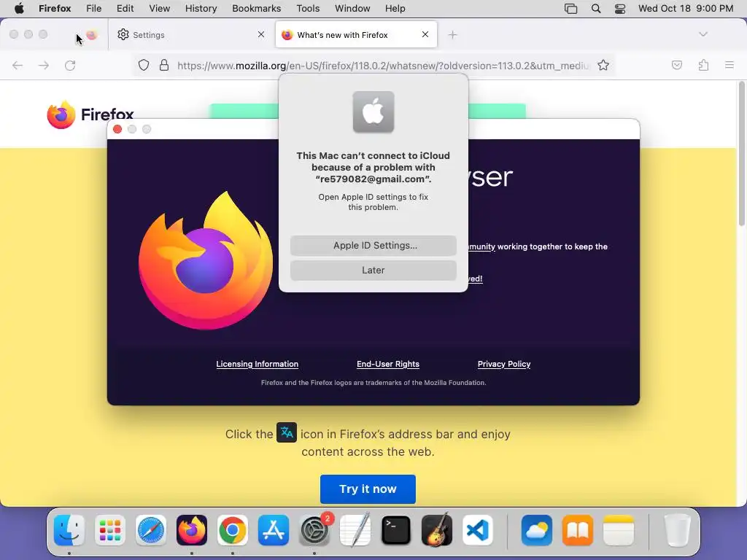The width and height of the screenshot is (747, 560).
Task: Open the Firefox application menu in menu bar
Action: tap(55, 8)
